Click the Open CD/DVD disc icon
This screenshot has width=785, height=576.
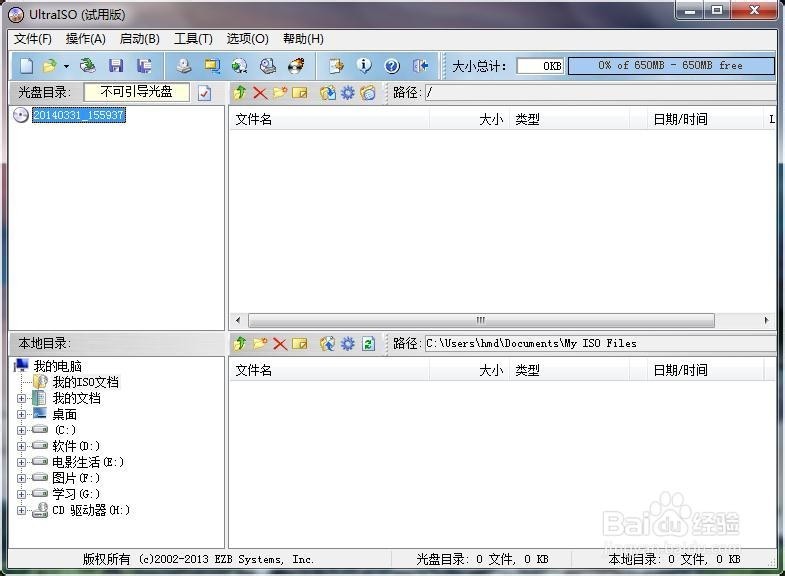coord(88,66)
